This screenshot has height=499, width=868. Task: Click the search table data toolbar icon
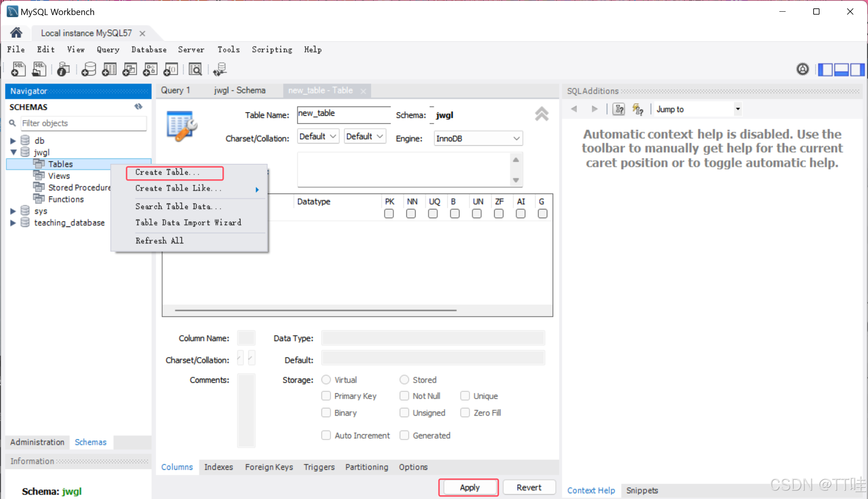(x=195, y=69)
